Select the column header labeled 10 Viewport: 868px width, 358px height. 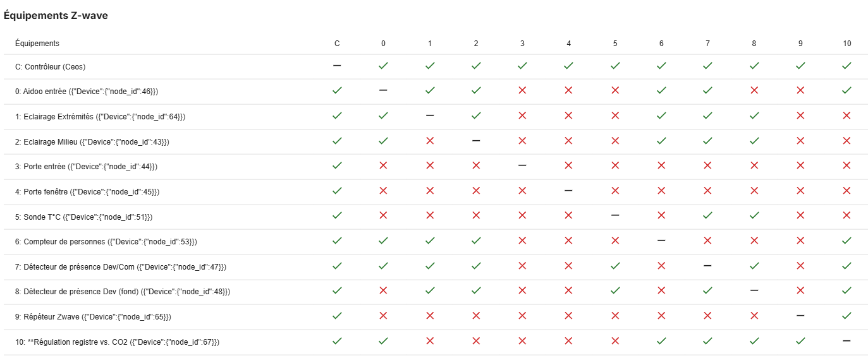tap(847, 44)
